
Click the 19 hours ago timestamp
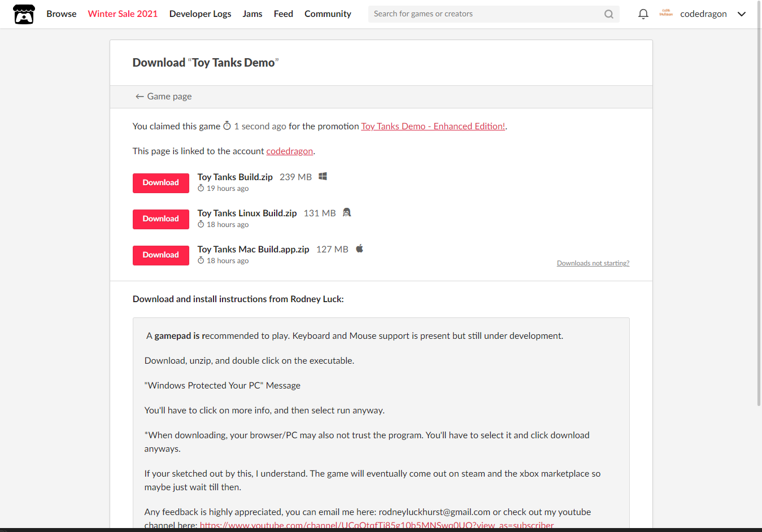click(228, 189)
